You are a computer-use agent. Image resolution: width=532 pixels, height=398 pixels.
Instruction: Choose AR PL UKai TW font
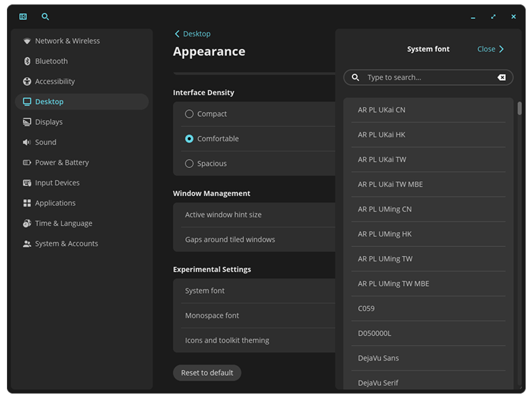click(428, 159)
